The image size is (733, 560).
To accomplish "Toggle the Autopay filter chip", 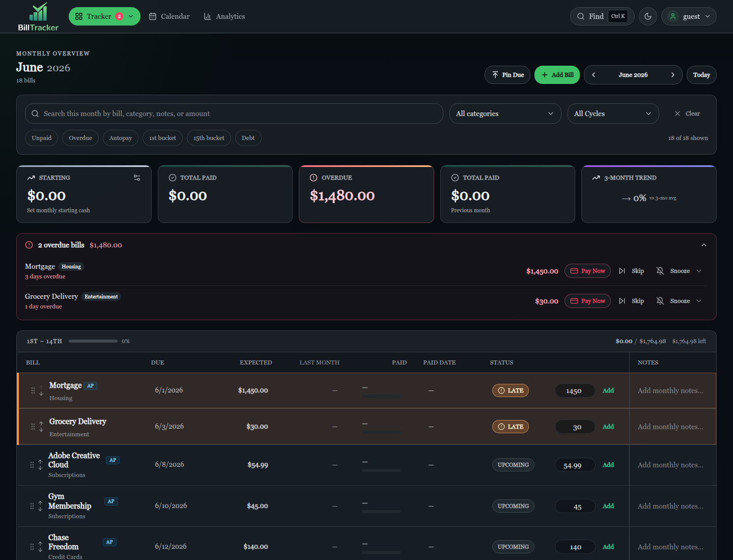I will click(121, 138).
